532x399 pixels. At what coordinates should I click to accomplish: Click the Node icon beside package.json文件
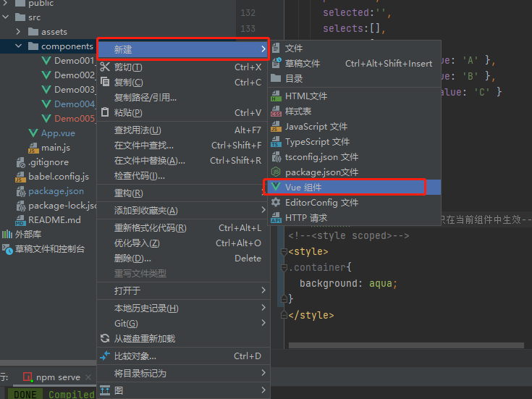276,172
